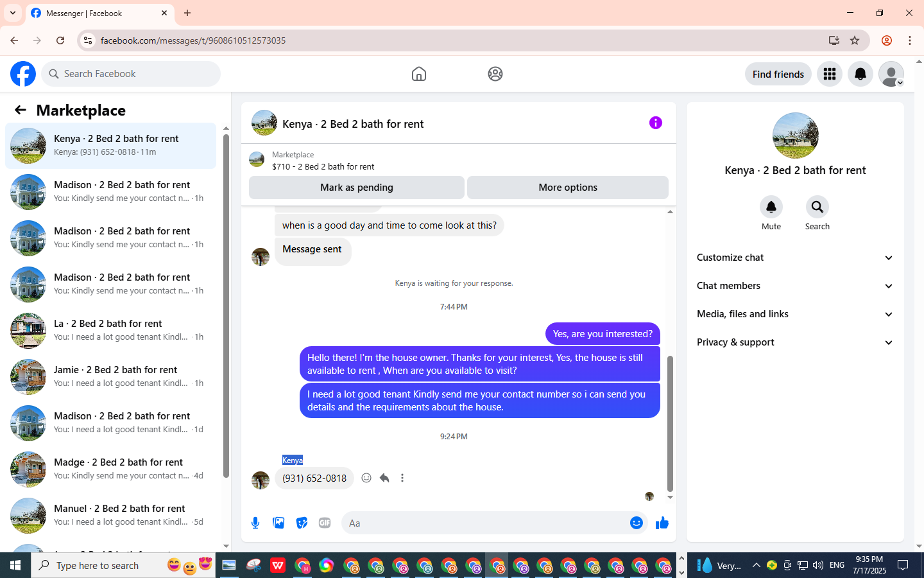924x578 pixels.
Task: Click the Search conversation magnifier icon
Action: tap(817, 207)
